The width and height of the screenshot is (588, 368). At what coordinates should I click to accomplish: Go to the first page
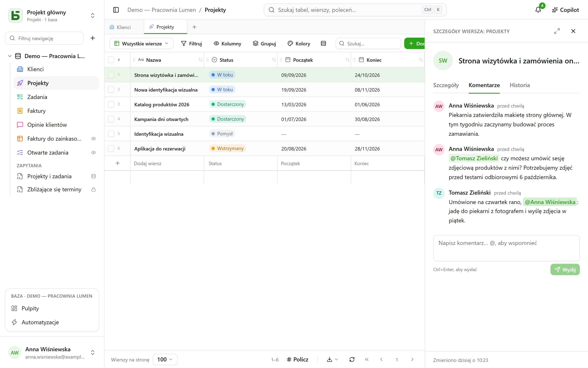pyautogui.click(x=367, y=359)
